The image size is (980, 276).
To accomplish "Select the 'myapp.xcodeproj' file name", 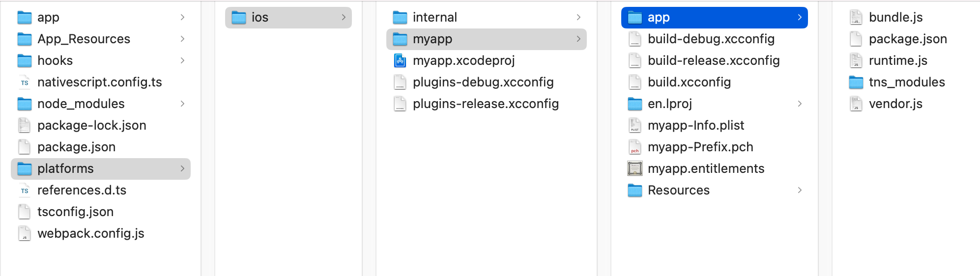I will [x=464, y=60].
